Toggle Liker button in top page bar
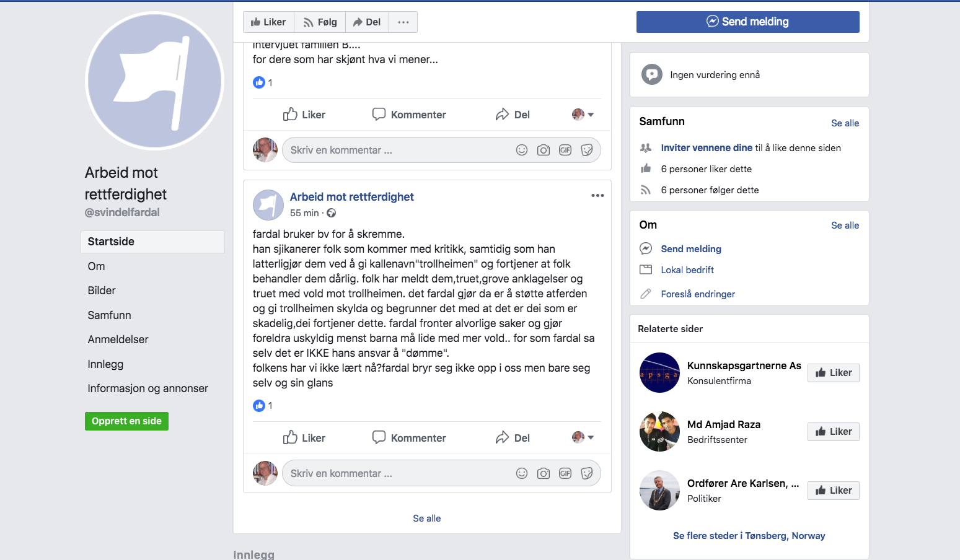This screenshot has width=960, height=560. (268, 22)
